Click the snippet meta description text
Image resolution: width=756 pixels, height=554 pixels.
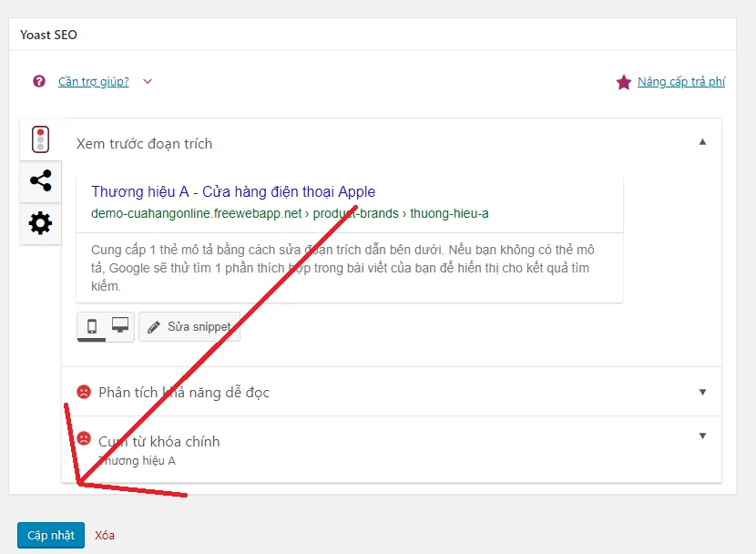[x=342, y=268]
